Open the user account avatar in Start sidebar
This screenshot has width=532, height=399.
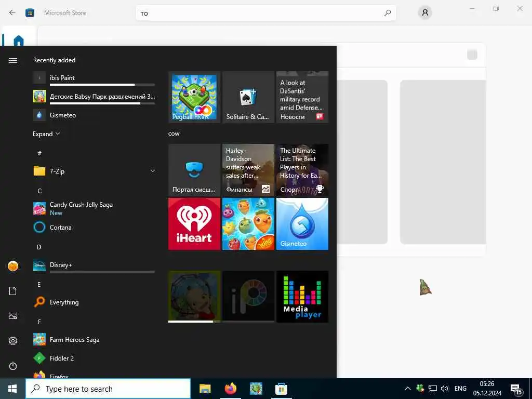coord(13,266)
